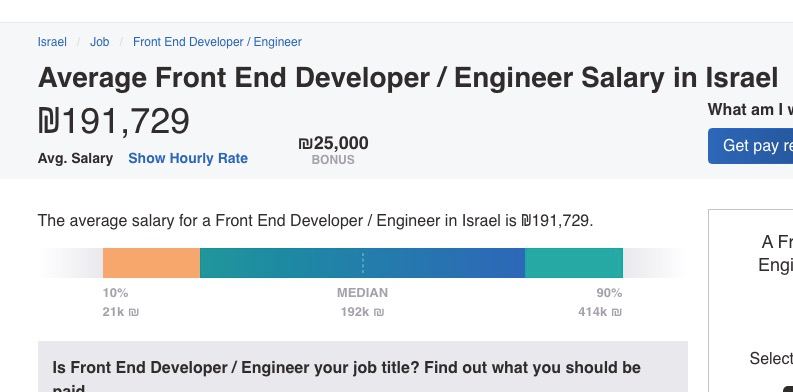Click the MEDIAN label below bar
The width and height of the screenshot is (793, 392).
[363, 293]
